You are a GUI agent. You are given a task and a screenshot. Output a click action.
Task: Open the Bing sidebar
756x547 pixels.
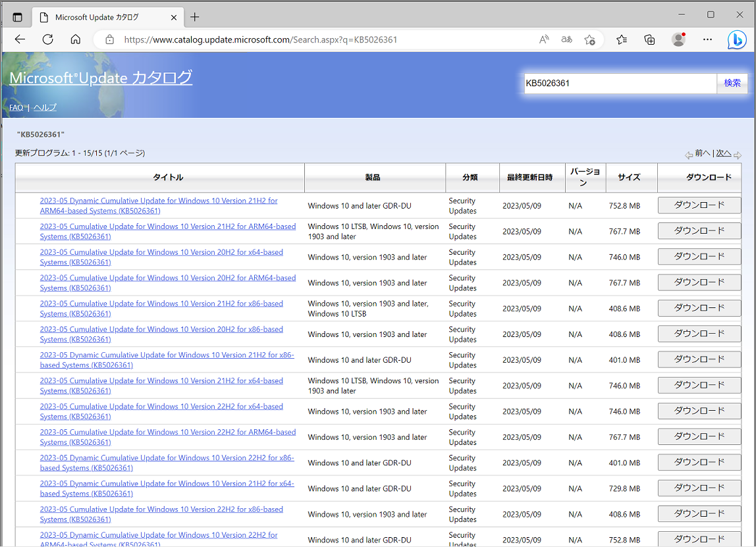[737, 39]
